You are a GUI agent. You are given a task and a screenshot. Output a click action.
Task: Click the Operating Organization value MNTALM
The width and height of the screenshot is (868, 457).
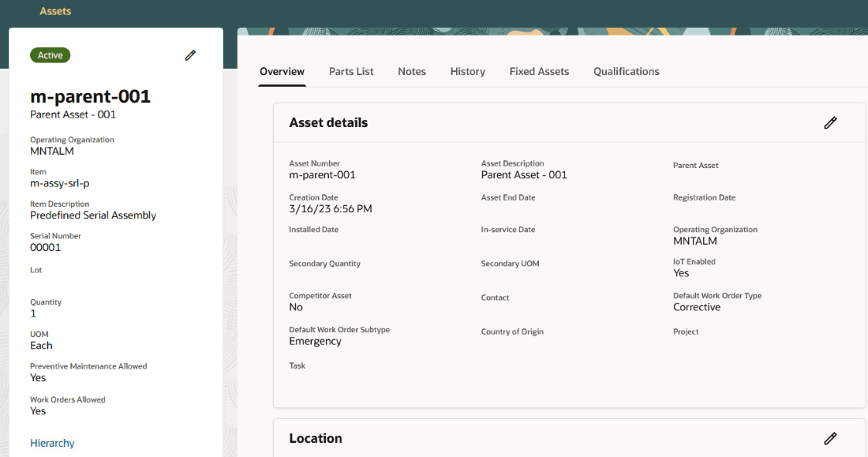pyautogui.click(x=51, y=151)
